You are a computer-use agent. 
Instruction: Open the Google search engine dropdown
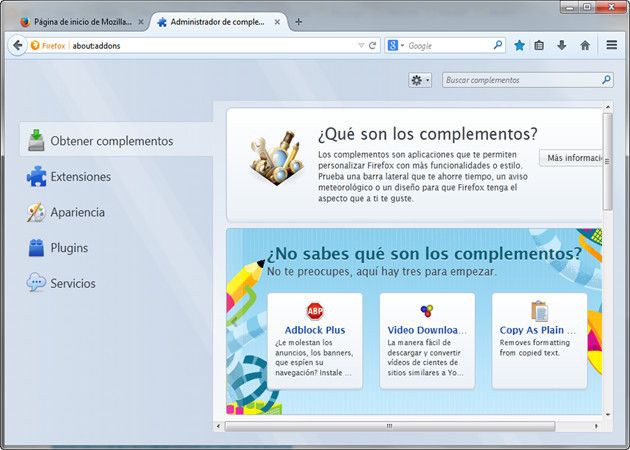(396, 45)
